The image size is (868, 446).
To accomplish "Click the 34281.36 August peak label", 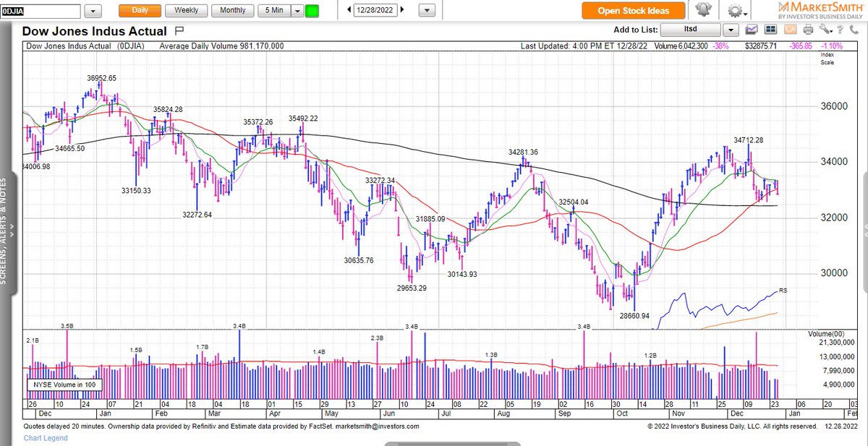I will click(524, 153).
